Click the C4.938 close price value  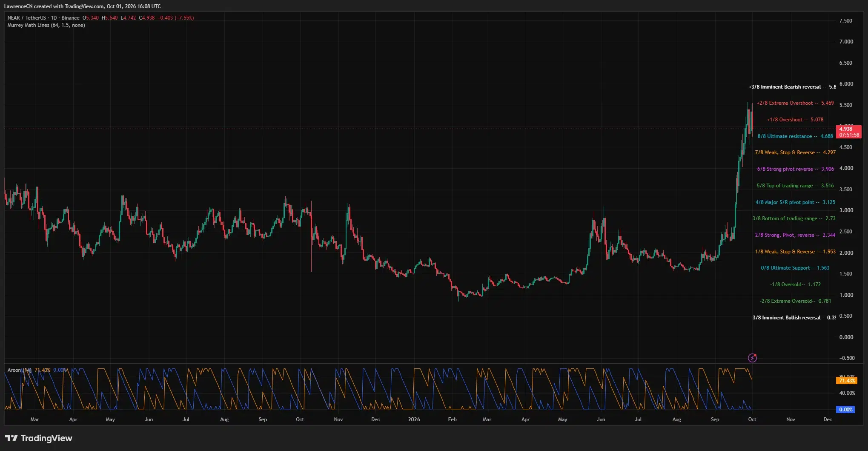tap(147, 18)
